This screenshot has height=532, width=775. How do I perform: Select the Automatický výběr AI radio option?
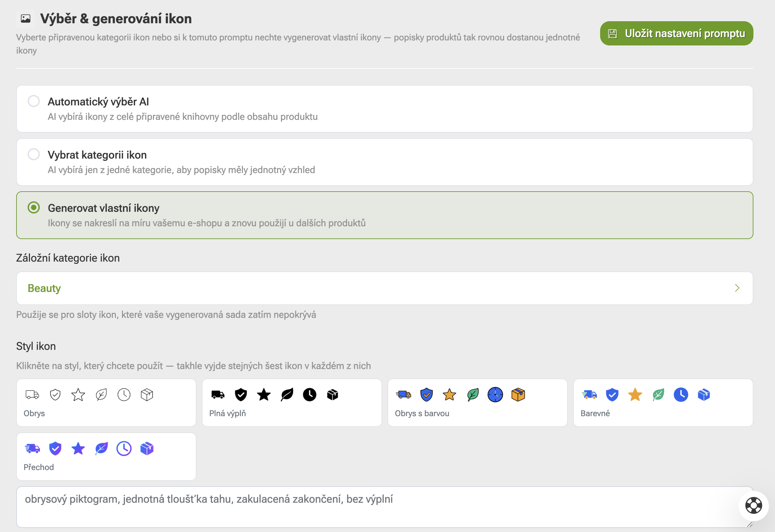[x=34, y=101]
